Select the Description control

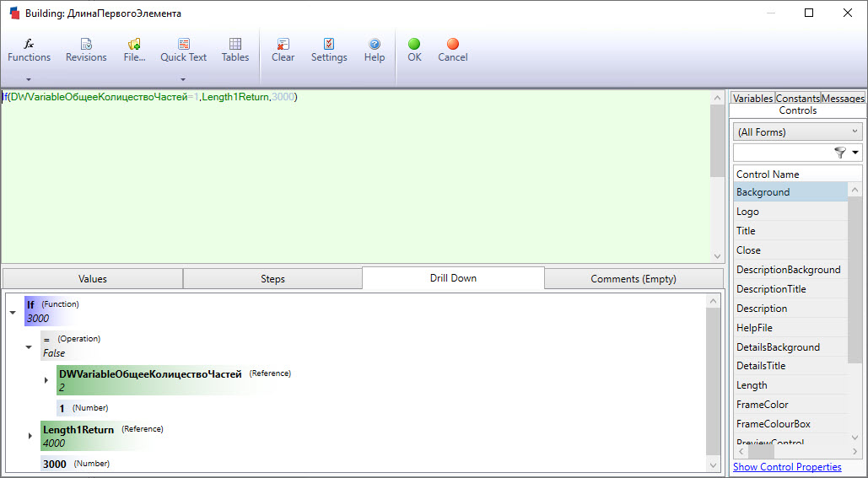(x=790, y=309)
